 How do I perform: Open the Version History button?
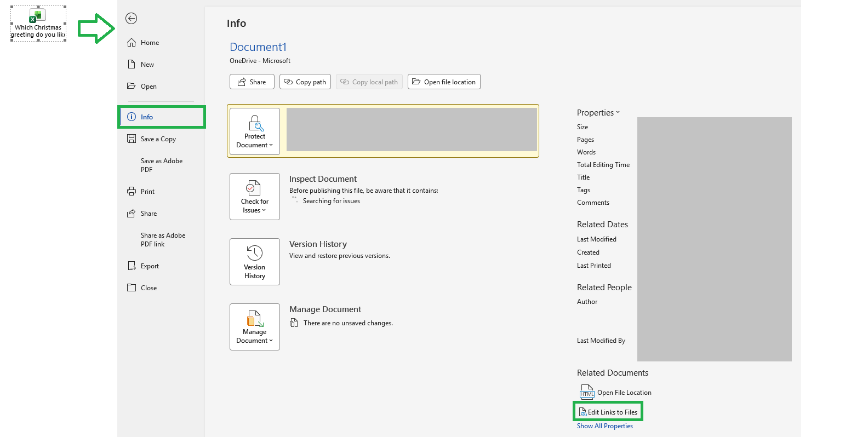click(255, 262)
